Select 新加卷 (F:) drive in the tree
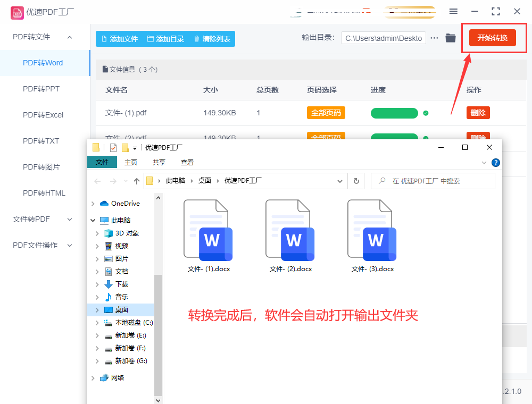This screenshot has height=404, width=532. click(x=125, y=348)
